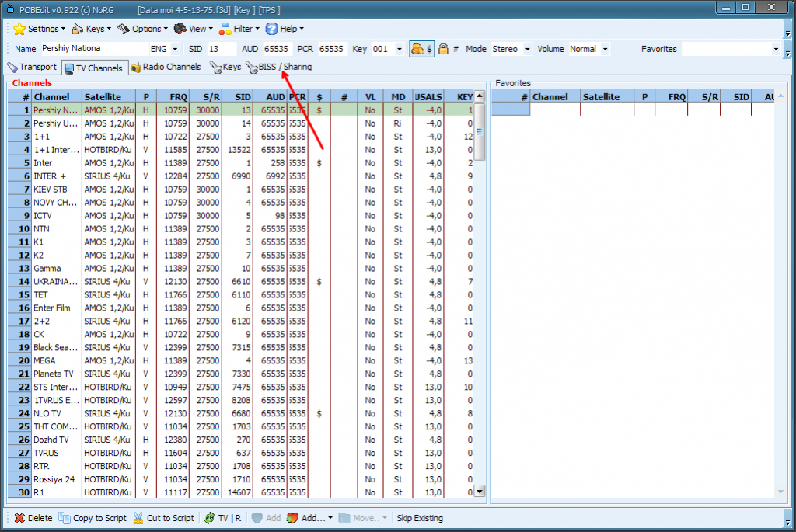Select the Dozhd TV channel row
This screenshot has width=796, height=532.
pyautogui.click(x=240, y=440)
